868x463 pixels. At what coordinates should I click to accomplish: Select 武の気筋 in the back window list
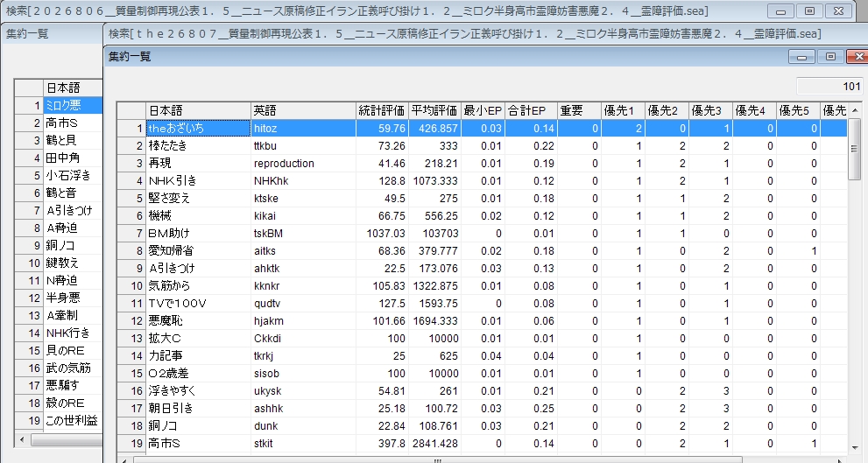tap(73, 368)
